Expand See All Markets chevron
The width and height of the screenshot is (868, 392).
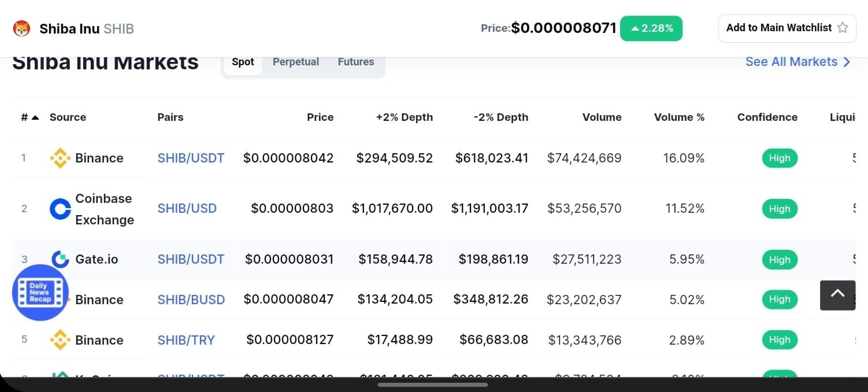[x=847, y=62]
